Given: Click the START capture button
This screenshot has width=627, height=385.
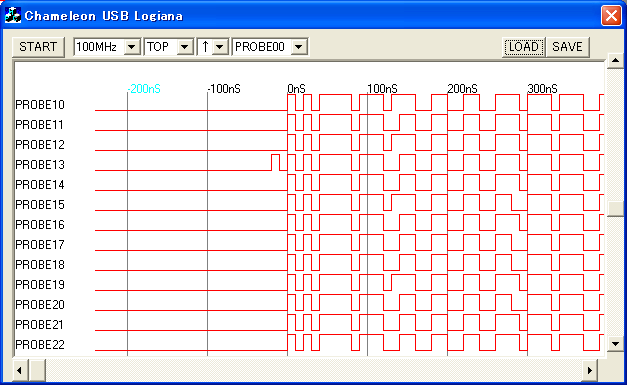Looking at the screenshot, I should click(38, 47).
